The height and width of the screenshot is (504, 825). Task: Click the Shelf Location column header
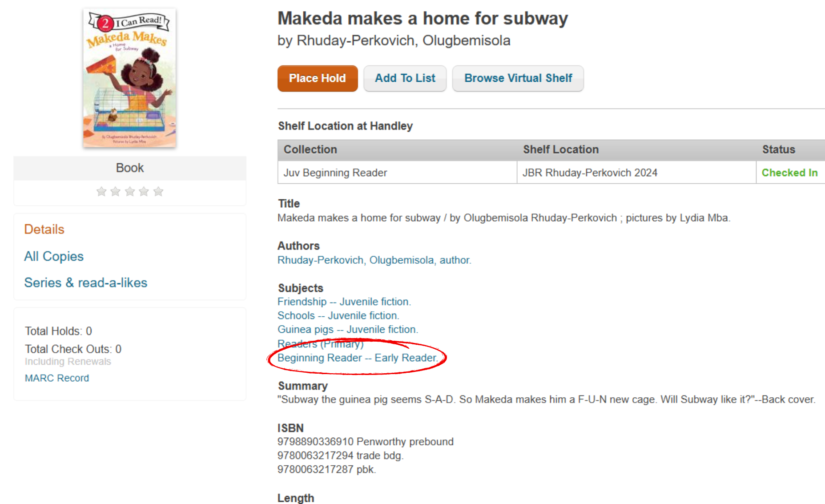pos(560,149)
